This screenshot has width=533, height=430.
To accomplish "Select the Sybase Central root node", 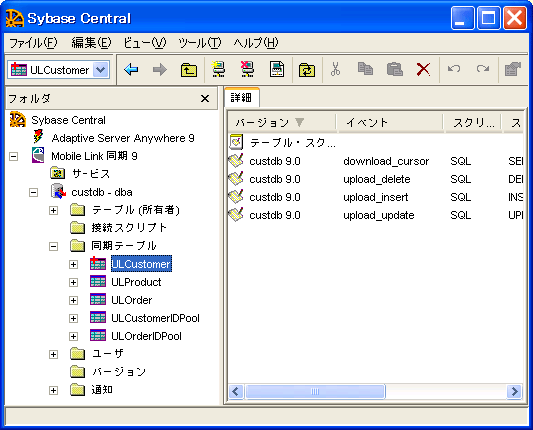I will pyautogui.click(x=68, y=120).
